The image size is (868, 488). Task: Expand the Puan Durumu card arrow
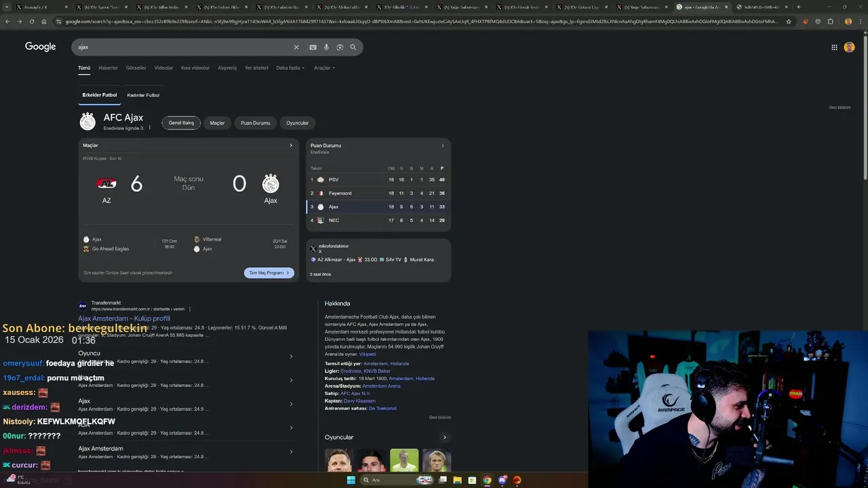(x=443, y=145)
